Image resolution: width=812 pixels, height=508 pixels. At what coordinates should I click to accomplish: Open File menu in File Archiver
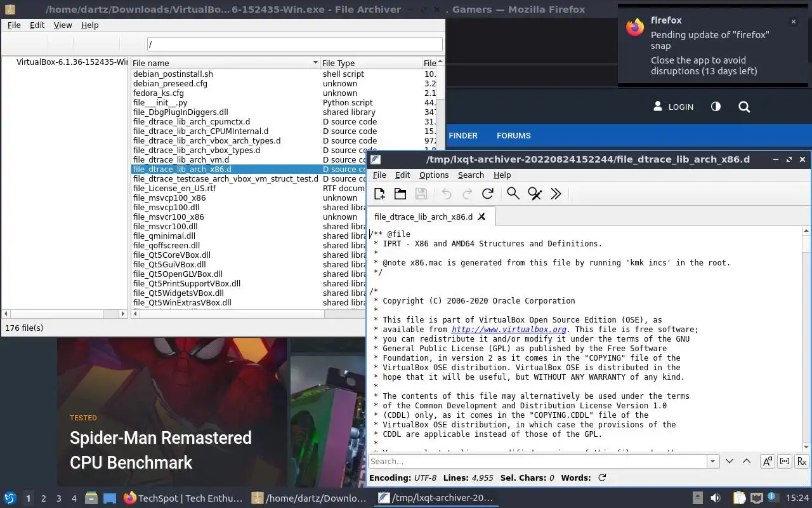click(x=14, y=25)
